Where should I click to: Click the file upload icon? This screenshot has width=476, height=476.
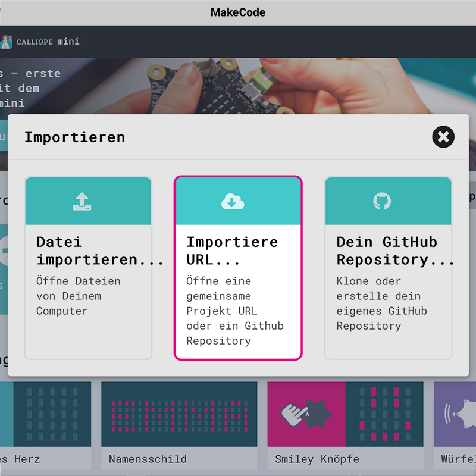(82, 201)
